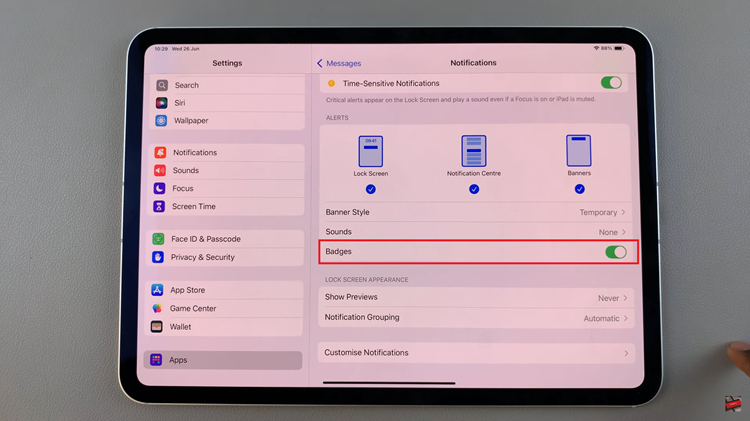Viewport: 750px width, 421px height.
Task: Select Notifications in Settings sidebar
Action: point(227,153)
